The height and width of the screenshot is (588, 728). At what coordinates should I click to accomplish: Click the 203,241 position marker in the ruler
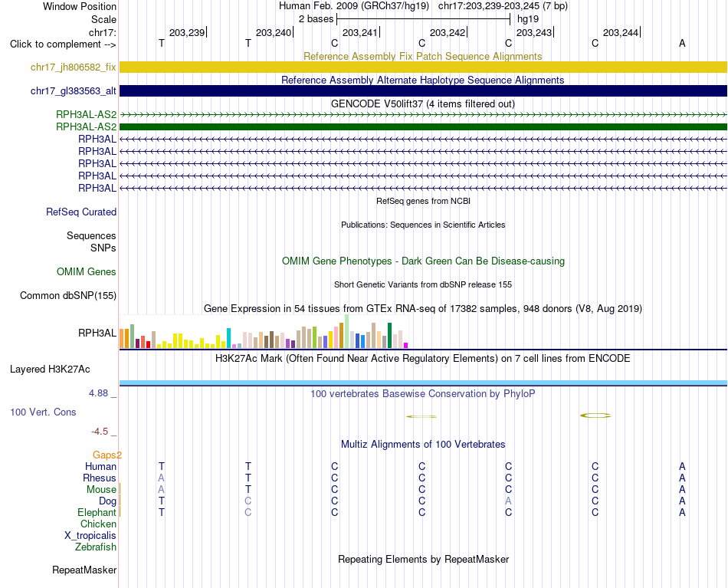(x=361, y=32)
